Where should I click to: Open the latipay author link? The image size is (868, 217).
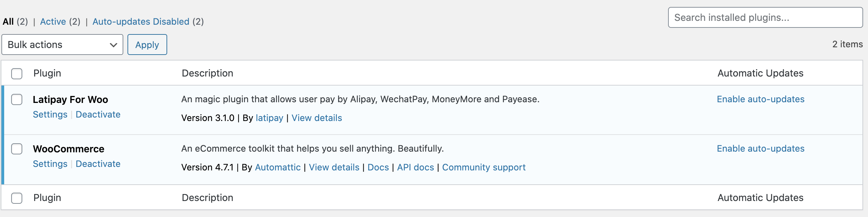(x=270, y=118)
